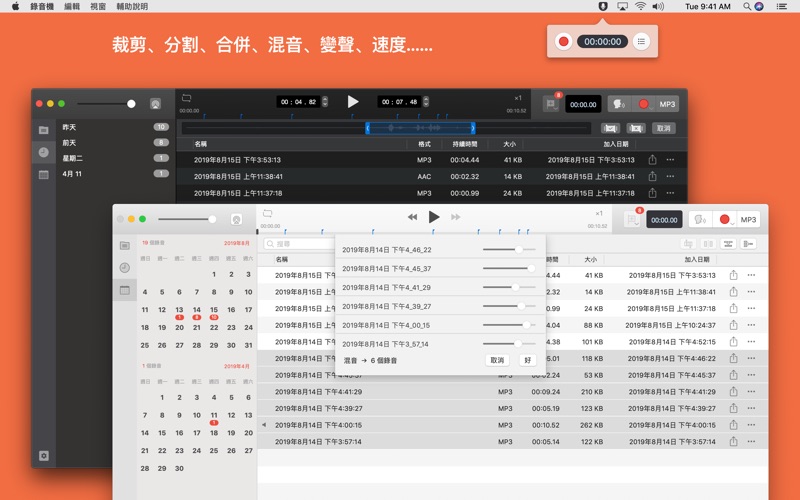Select clock history view in dark sidebar

click(44, 152)
